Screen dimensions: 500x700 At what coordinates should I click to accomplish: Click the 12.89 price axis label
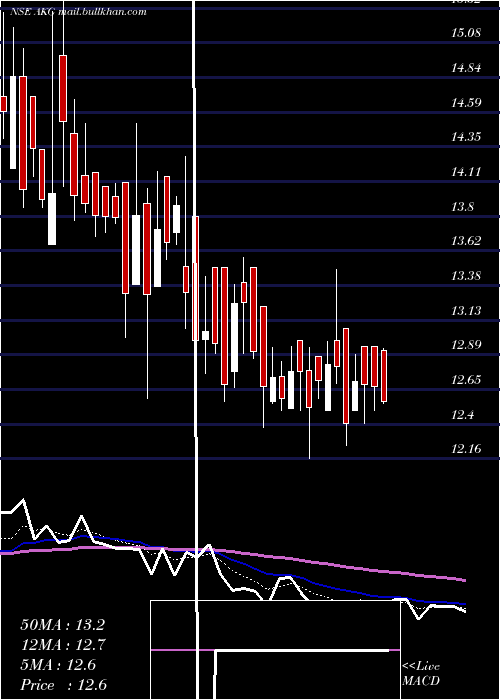coord(466,345)
